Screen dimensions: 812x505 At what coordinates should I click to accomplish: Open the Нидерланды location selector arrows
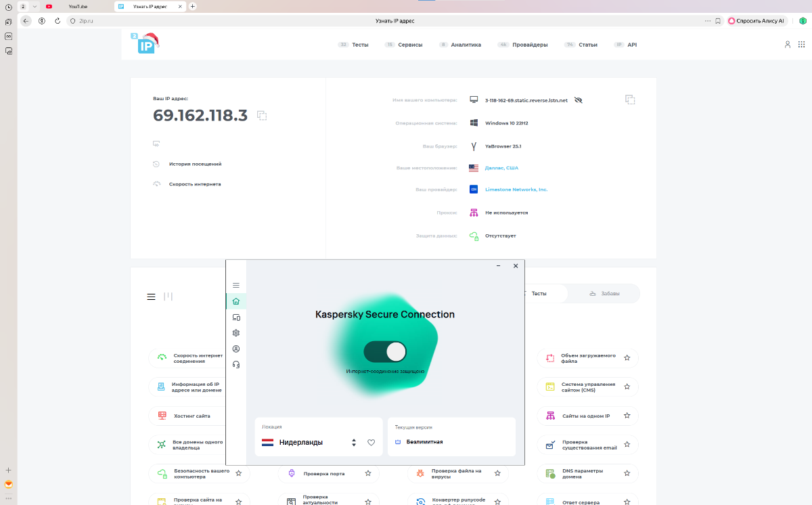click(x=353, y=443)
